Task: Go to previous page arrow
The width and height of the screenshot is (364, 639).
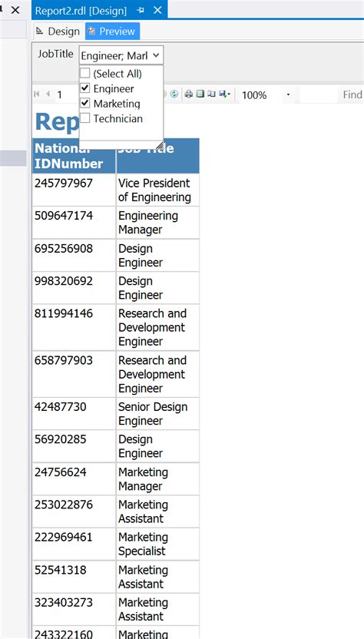Action: pyautogui.click(x=48, y=94)
